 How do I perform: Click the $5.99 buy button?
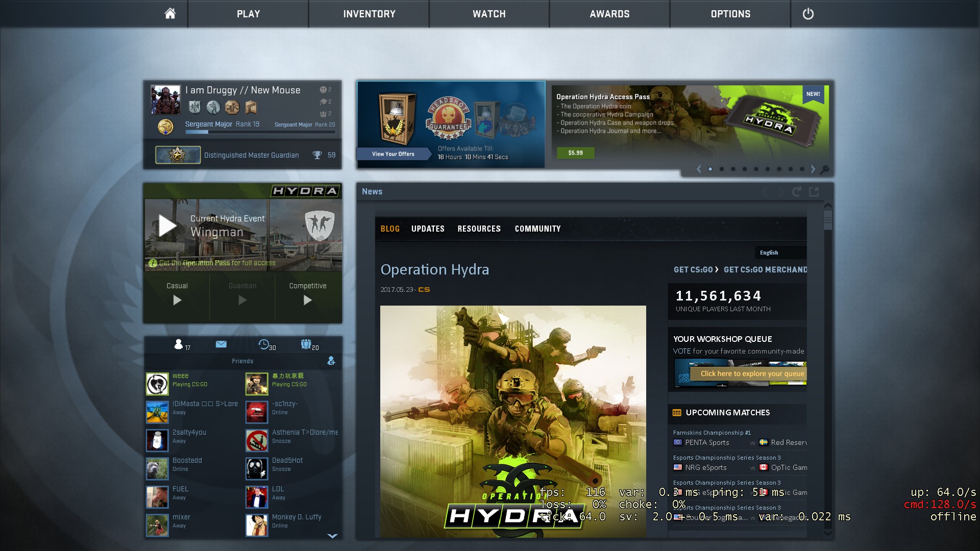[x=575, y=153]
